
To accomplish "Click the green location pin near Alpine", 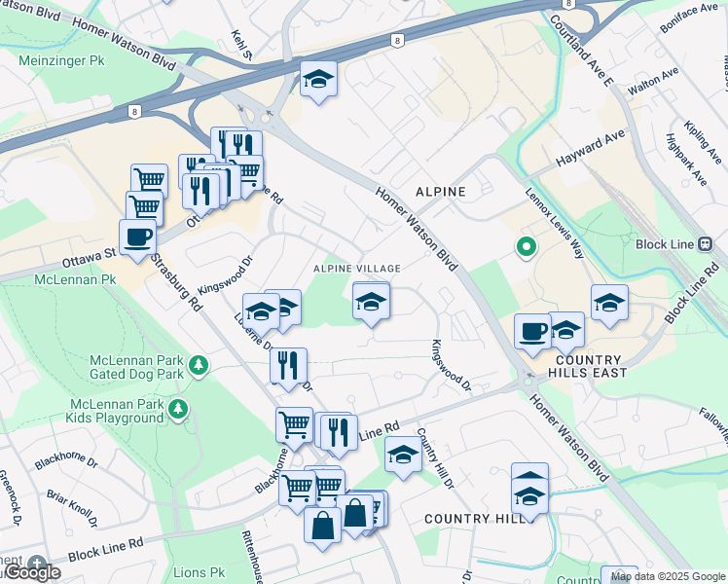I will click(526, 247).
